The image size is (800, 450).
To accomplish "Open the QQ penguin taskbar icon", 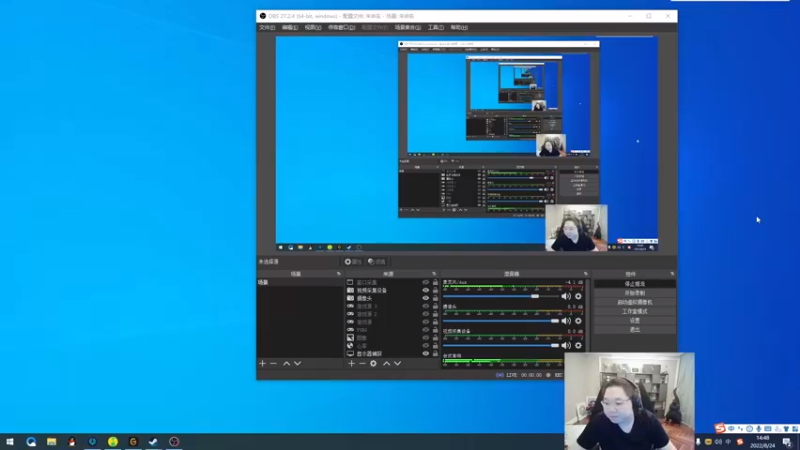I will (x=71, y=442).
